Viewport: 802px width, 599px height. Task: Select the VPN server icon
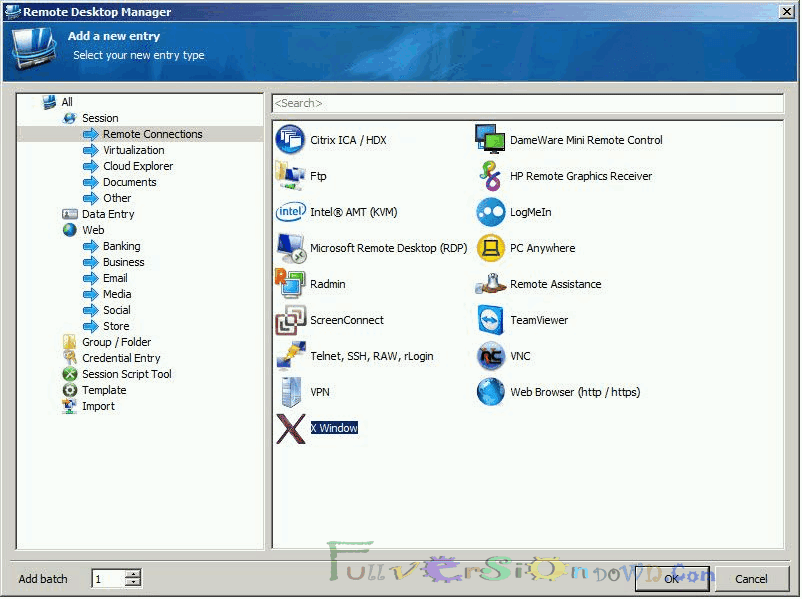click(291, 392)
